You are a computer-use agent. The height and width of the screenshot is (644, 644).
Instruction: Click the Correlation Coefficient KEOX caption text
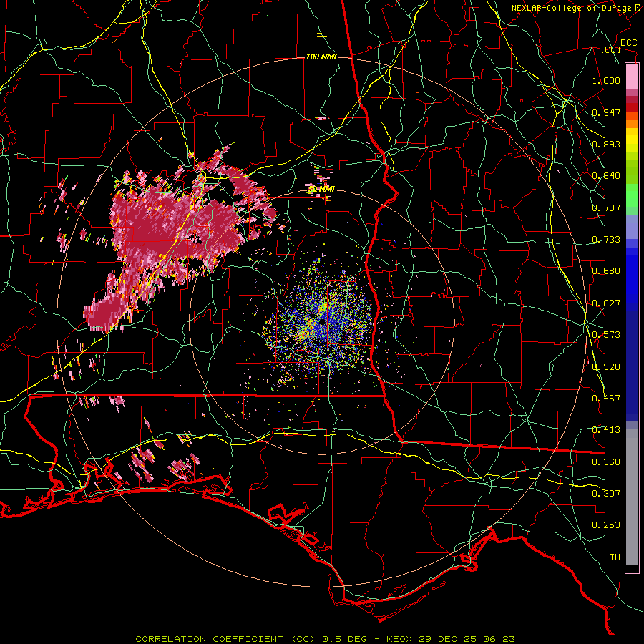[325, 639]
